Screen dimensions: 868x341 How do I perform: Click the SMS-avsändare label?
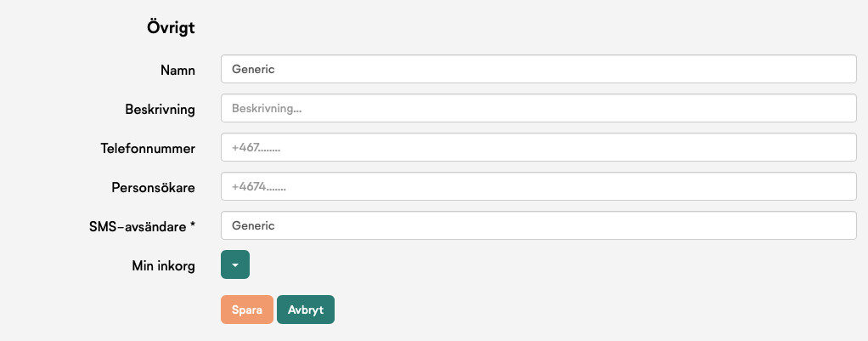[138, 227]
